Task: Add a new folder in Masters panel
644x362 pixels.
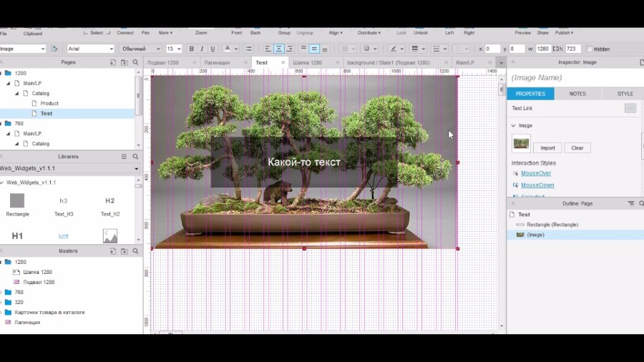Action: [125, 251]
